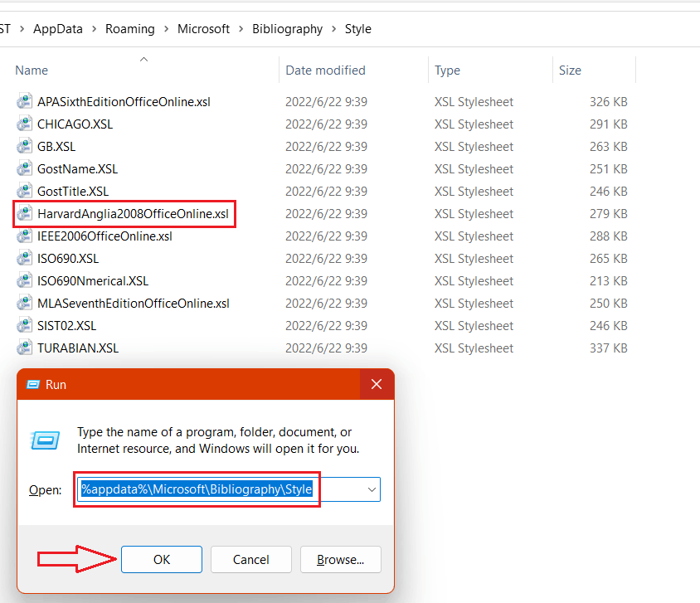Screen dimensions: 700x603
Task: Click the APASixthEditionOfficeOnline.xsl file icon
Action: [x=25, y=101]
